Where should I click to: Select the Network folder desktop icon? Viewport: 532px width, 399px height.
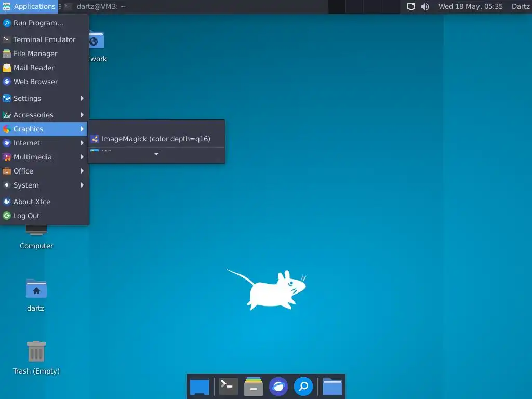97,41
